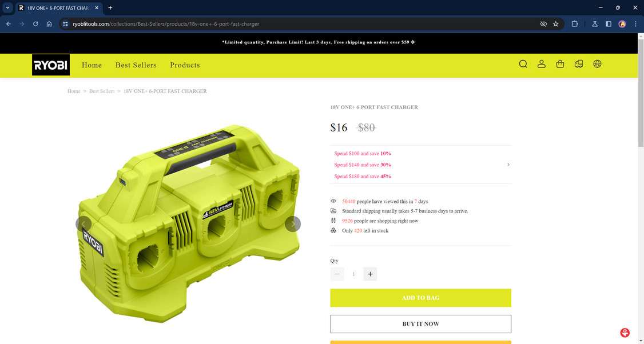644x344 pixels.
Task: Open the Products nav item
Action: click(x=185, y=65)
